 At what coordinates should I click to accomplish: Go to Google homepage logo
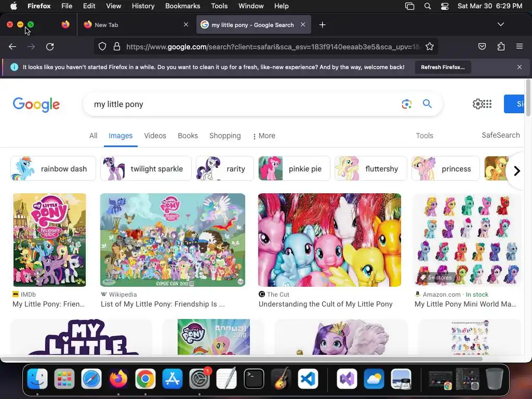click(x=36, y=104)
